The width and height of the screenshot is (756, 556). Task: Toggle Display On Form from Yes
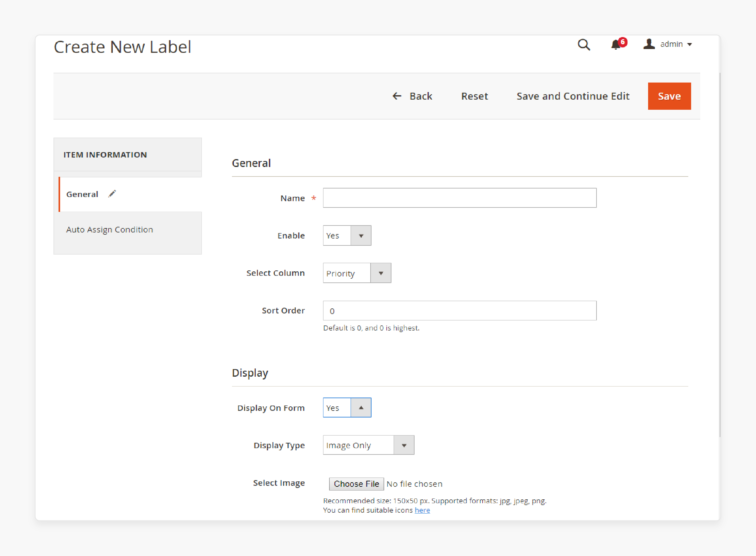point(362,407)
